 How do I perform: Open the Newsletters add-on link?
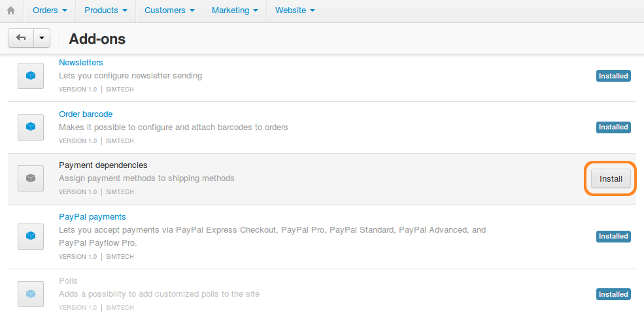click(81, 62)
